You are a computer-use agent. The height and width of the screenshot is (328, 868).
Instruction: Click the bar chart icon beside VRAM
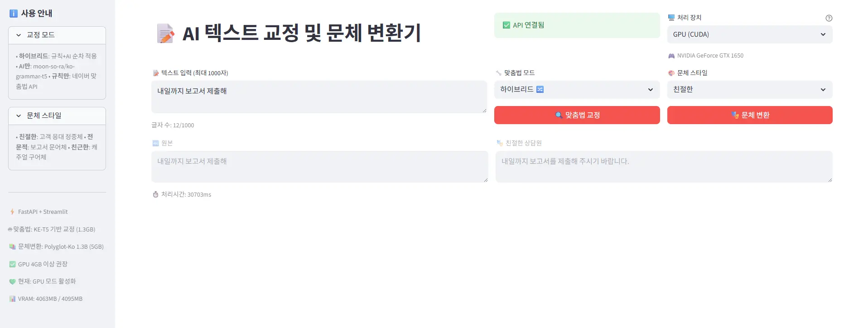(12, 299)
